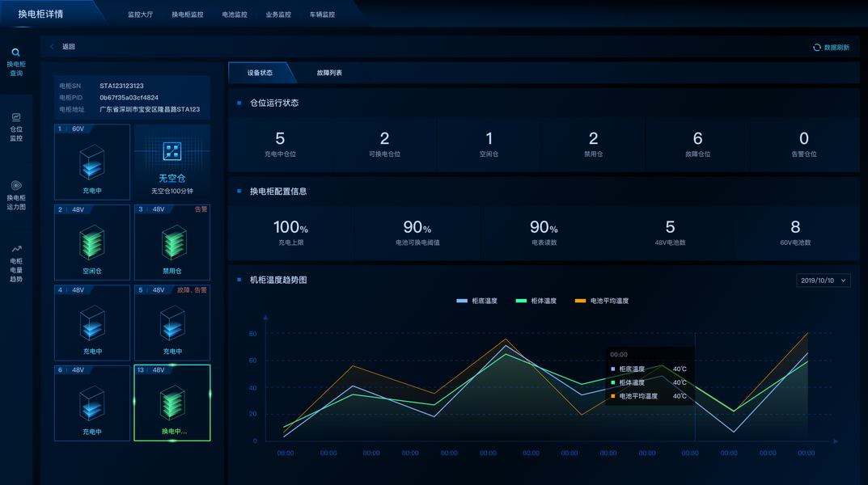This screenshot has height=485, width=868.
Task: Click the back arrow next to 返回
Action: pos(52,46)
